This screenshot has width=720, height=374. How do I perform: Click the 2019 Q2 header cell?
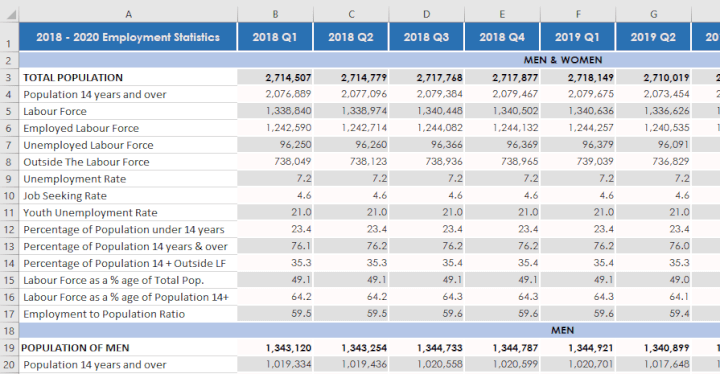click(x=653, y=37)
